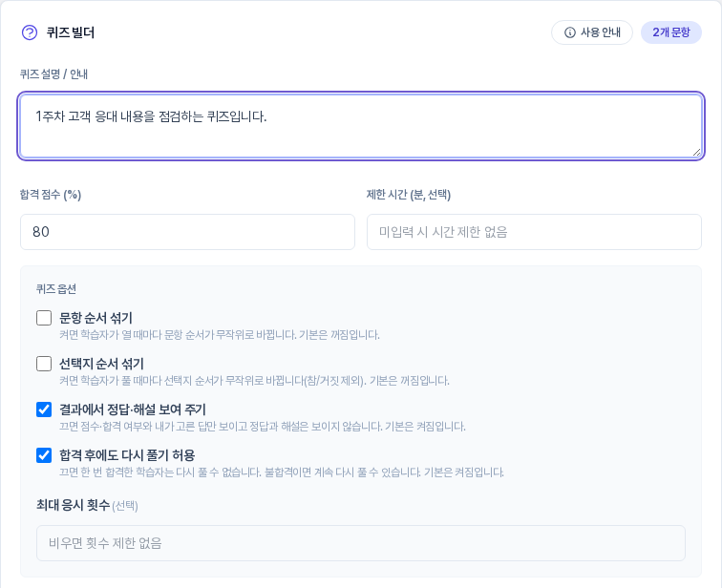Image resolution: width=722 pixels, height=588 pixels.
Task: Open the 사용 안내 guide button
Action: [592, 32]
